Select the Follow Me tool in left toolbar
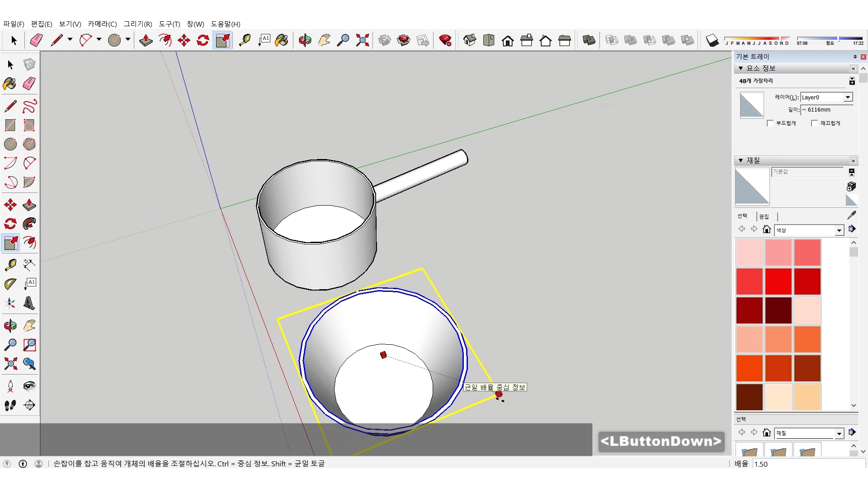Screen dimensions: 868x488 (x=29, y=224)
